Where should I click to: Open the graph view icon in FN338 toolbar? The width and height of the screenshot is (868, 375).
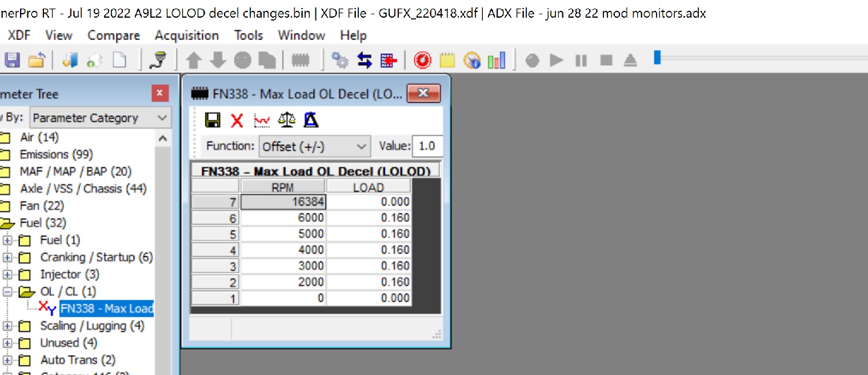[262, 120]
